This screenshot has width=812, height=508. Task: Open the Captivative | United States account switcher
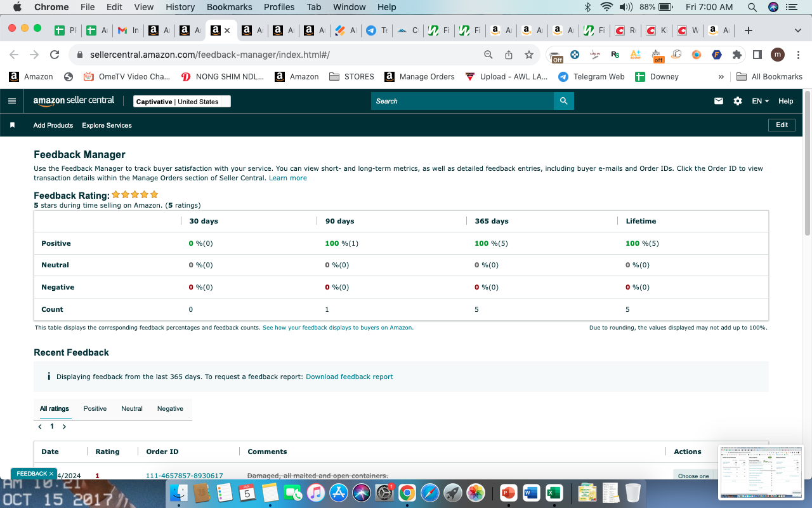(182, 102)
